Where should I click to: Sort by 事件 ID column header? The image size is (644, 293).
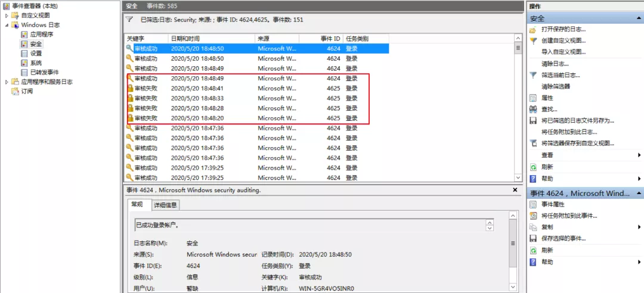321,39
